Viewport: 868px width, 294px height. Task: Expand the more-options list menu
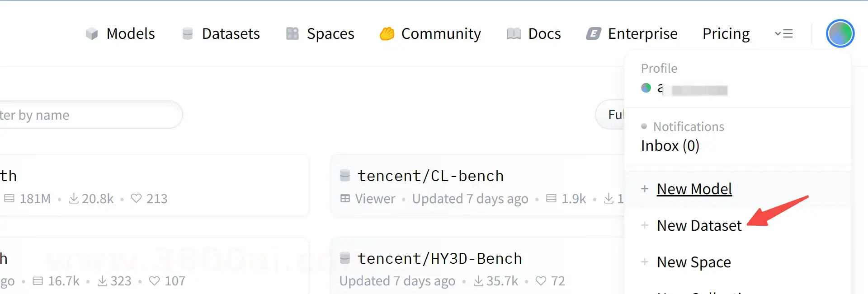(784, 34)
